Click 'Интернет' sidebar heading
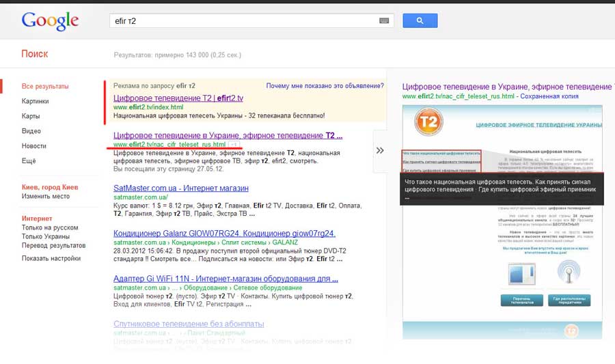Viewport: 615px width, 364px height. click(x=37, y=219)
